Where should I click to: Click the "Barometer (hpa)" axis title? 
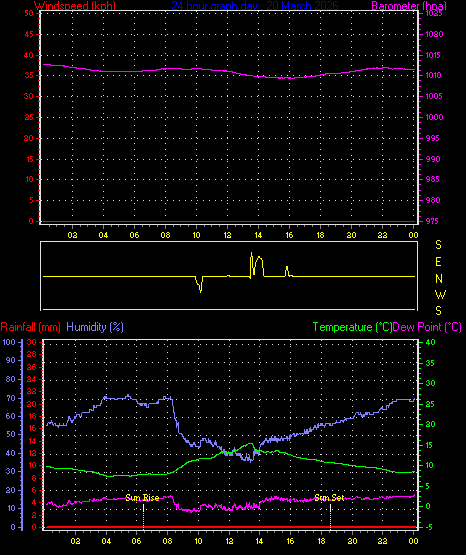coord(409,6)
